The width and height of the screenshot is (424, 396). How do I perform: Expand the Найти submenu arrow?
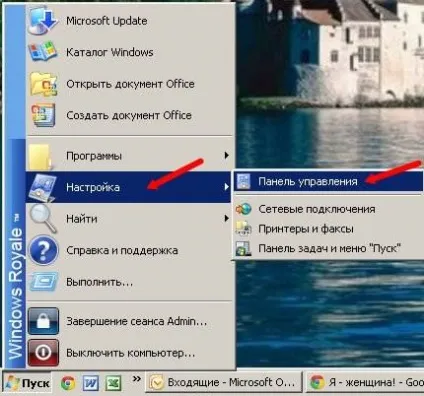pos(227,218)
